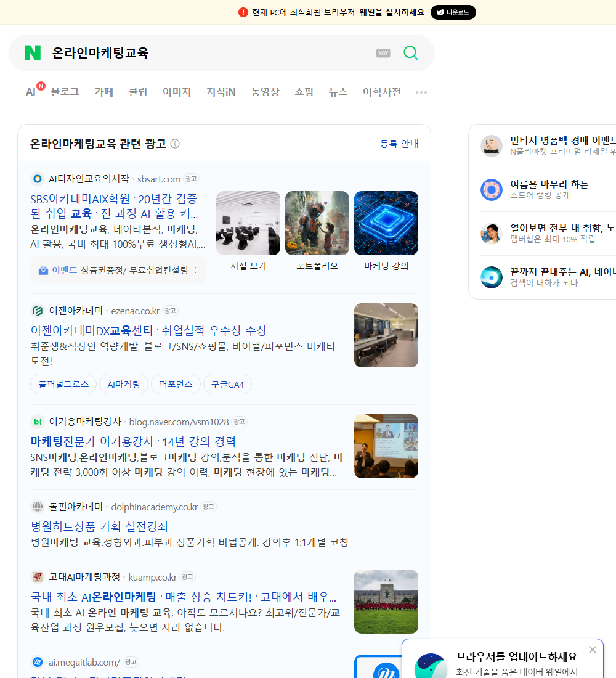Click the 퍼포먼스 tag button

[x=176, y=384]
